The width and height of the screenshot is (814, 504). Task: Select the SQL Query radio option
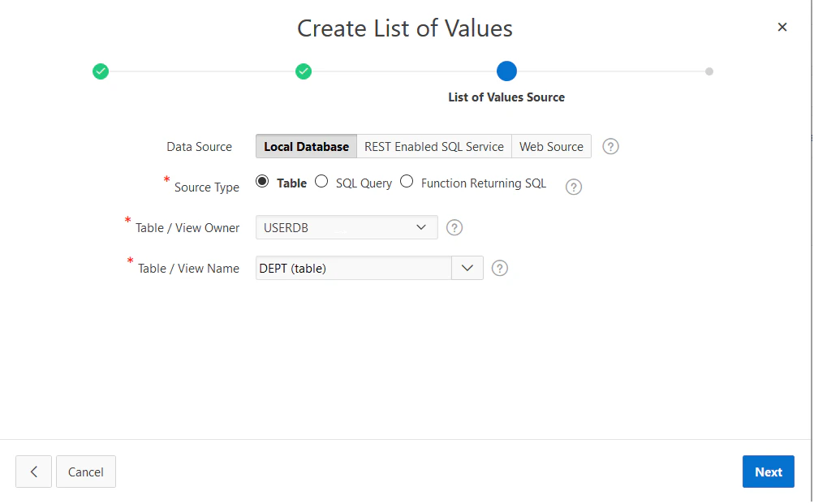321,181
